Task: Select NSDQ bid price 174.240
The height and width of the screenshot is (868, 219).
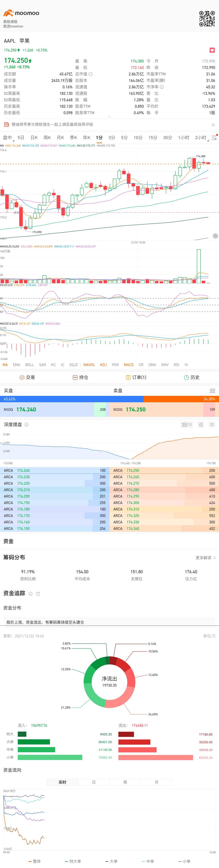Action: click(x=26, y=409)
